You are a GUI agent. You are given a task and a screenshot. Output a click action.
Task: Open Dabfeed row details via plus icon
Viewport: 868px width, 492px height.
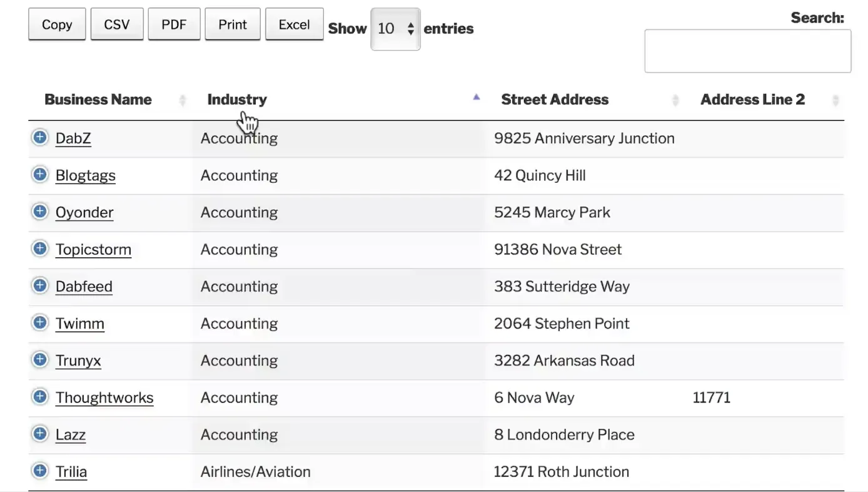coord(39,285)
